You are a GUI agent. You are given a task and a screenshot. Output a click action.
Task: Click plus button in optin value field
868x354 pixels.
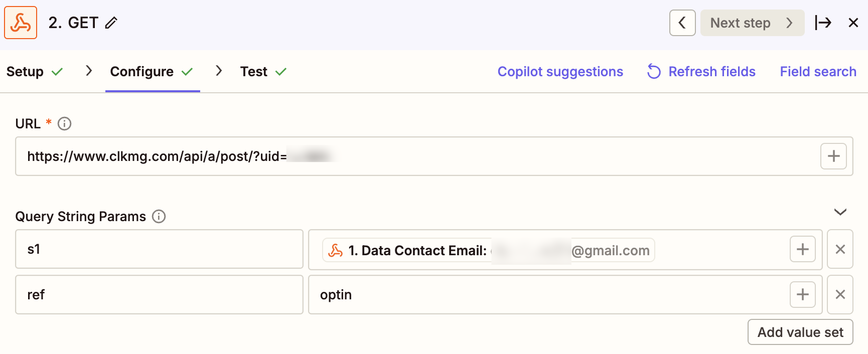coord(802,294)
